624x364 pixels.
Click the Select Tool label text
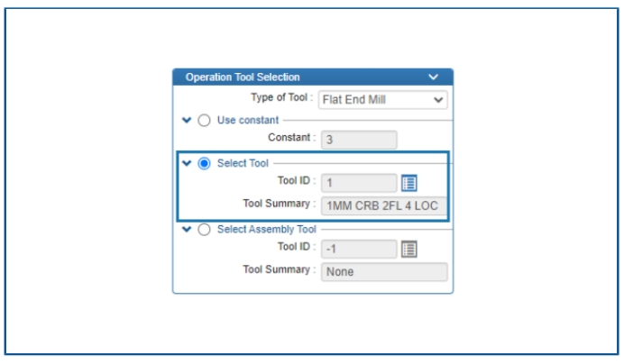pyautogui.click(x=243, y=163)
